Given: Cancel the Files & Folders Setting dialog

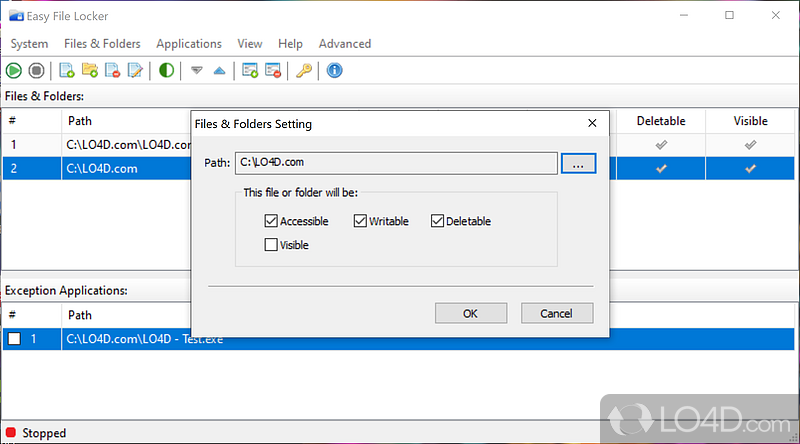Looking at the screenshot, I should point(557,313).
